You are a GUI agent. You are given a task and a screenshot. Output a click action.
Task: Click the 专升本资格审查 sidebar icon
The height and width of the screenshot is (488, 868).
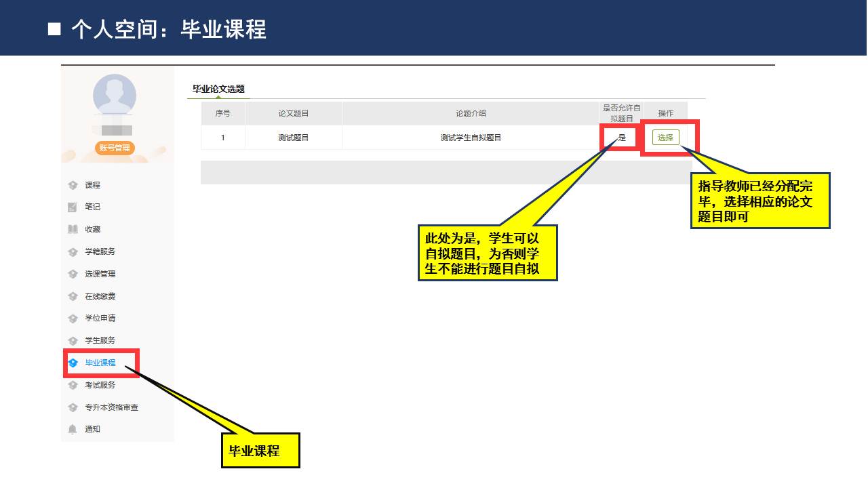pyautogui.click(x=73, y=407)
